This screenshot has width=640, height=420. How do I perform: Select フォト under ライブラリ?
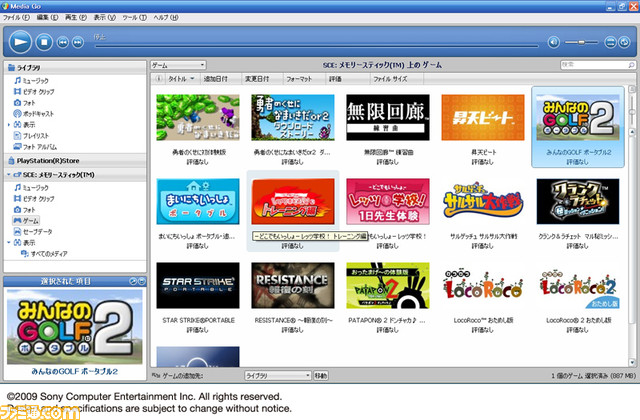24,102
